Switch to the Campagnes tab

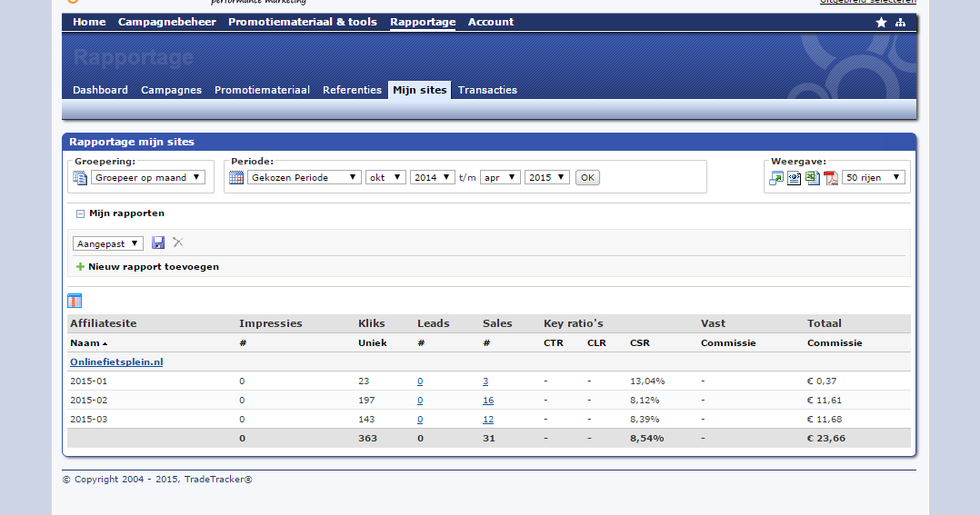click(171, 90)
